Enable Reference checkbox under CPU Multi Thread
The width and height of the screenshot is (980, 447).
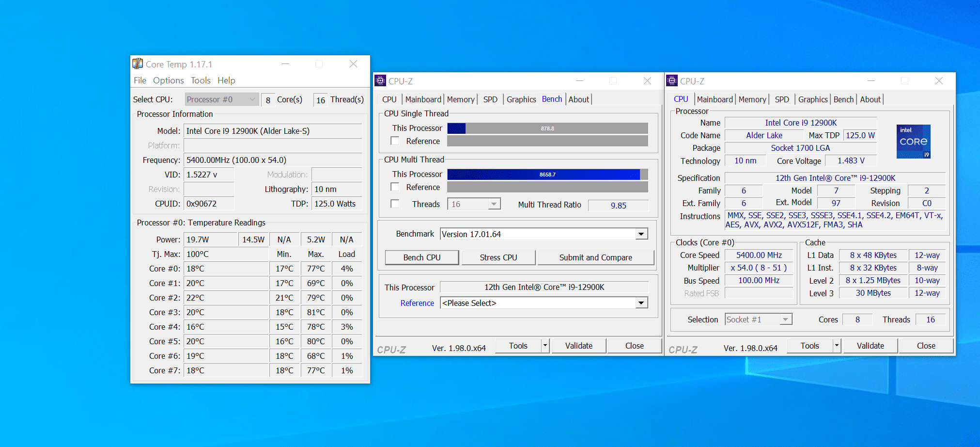(395, 187)
